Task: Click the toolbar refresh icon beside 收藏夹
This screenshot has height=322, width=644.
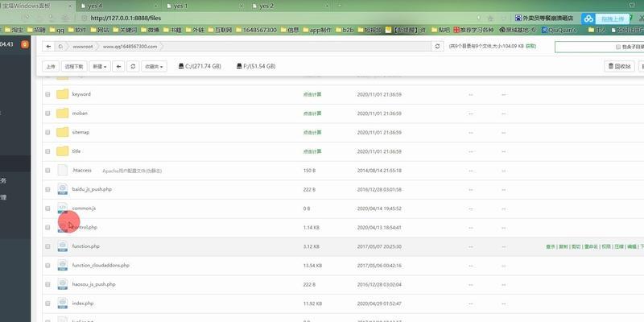Action: (133, 66)
